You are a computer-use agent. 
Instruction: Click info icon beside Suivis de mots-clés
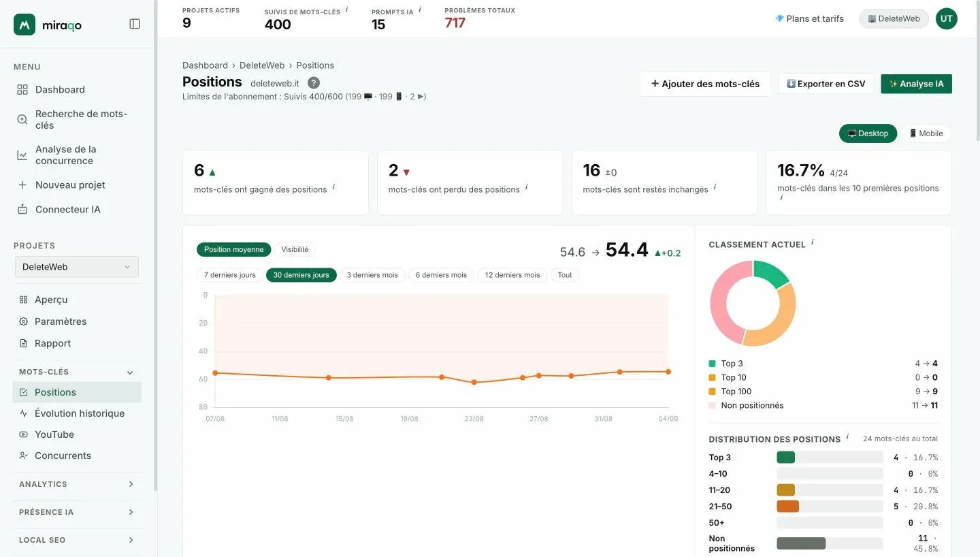click(x=346, y=10)
